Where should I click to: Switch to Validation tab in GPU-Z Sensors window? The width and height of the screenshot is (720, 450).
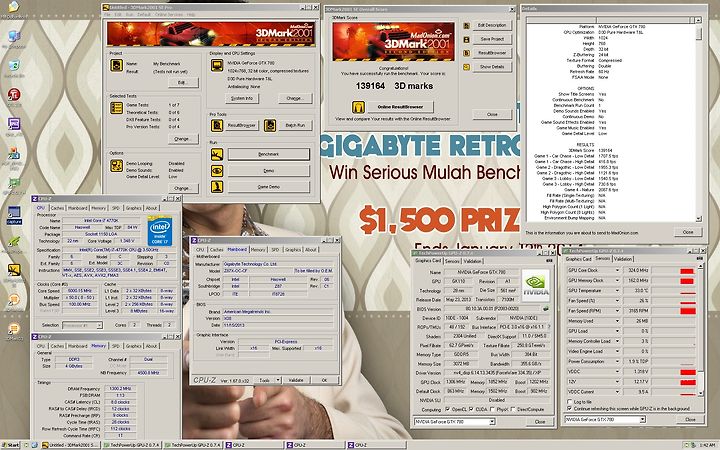coord(623,259)
